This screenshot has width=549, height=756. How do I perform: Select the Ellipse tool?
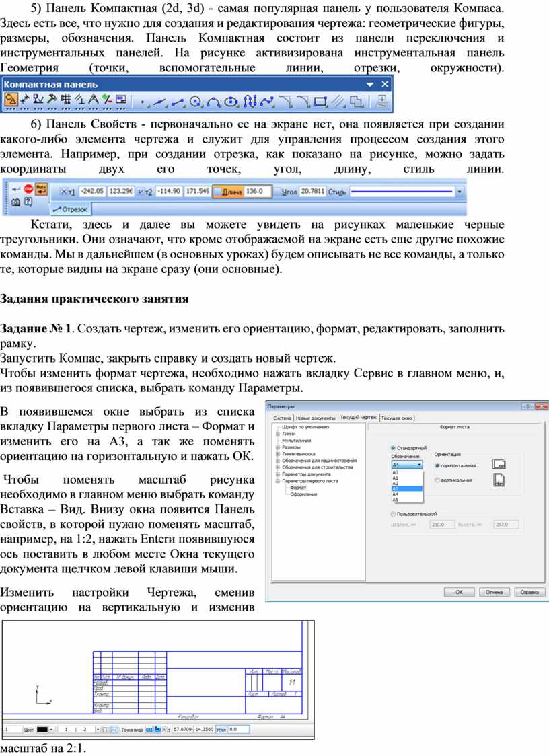(x=231, y=102)
